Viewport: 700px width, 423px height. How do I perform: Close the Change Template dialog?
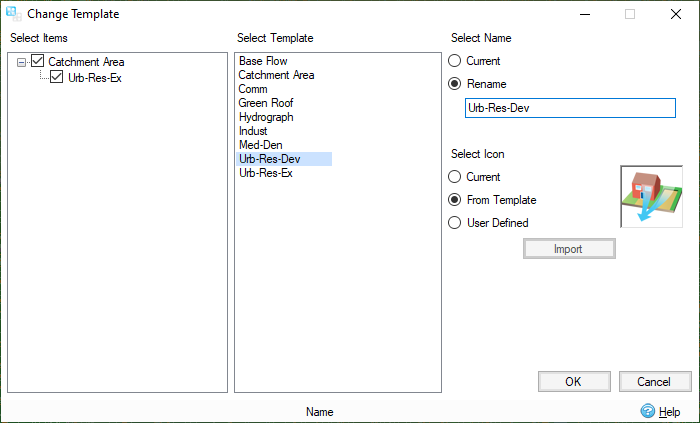675,14
